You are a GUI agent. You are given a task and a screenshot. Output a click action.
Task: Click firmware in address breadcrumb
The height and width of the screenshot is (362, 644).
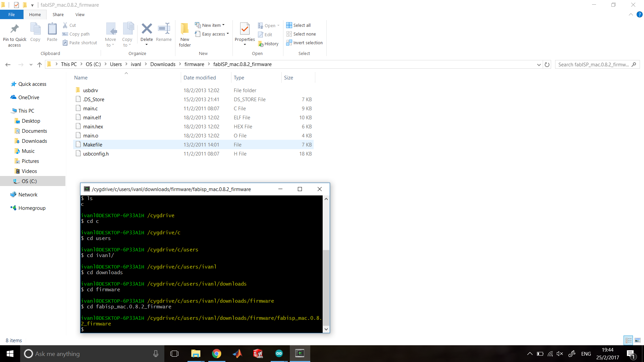point(194,64)
